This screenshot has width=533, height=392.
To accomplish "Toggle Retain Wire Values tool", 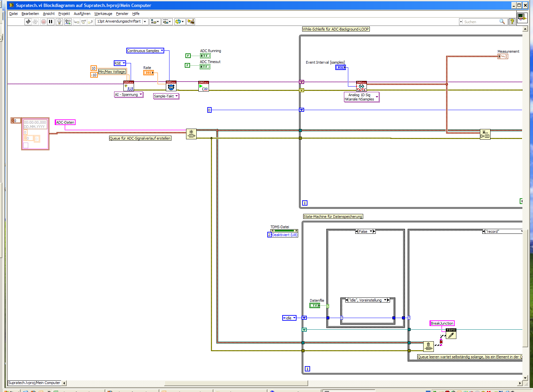I will (68, 22).
